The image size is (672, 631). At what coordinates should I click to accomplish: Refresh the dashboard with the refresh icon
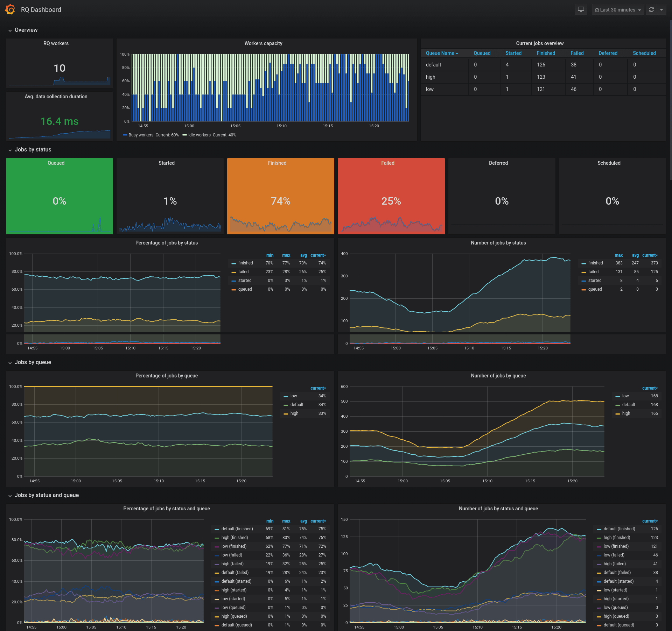(651, 9)
